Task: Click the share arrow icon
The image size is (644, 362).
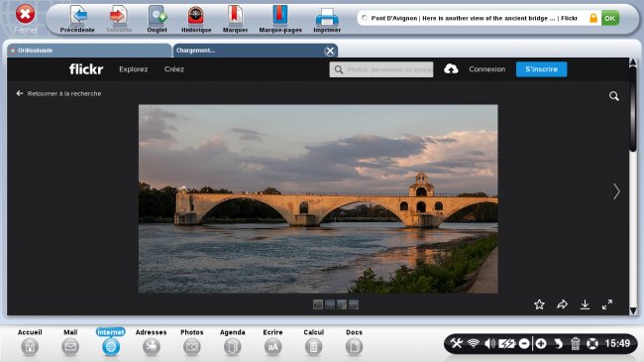Action: [563, 304]
